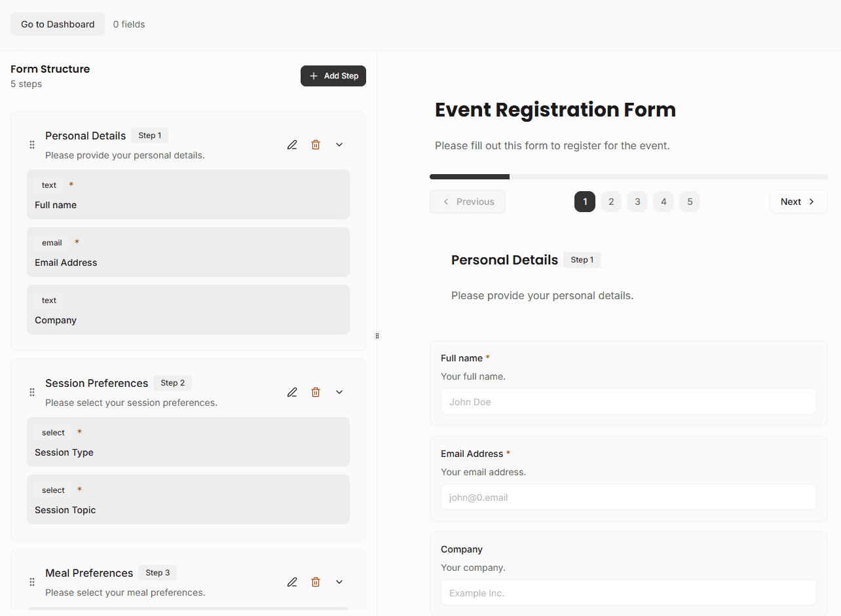Grab the drag handle beside Personal Details

[x=31, y=144]
